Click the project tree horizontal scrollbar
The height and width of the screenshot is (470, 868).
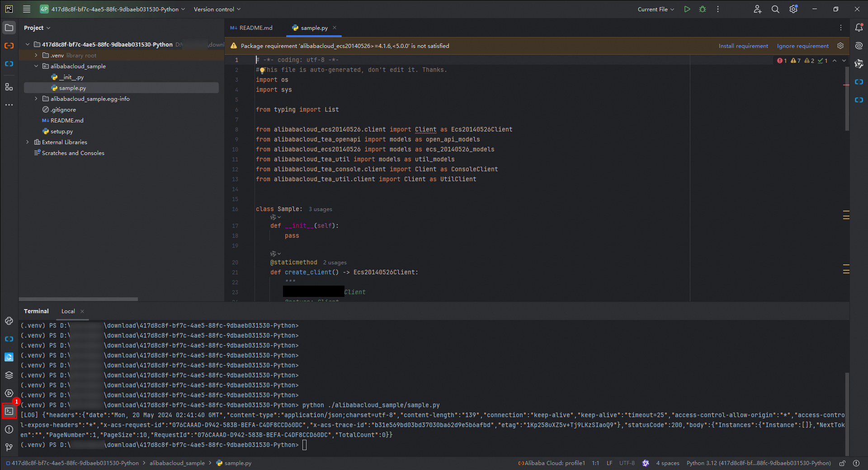[79, 299]
